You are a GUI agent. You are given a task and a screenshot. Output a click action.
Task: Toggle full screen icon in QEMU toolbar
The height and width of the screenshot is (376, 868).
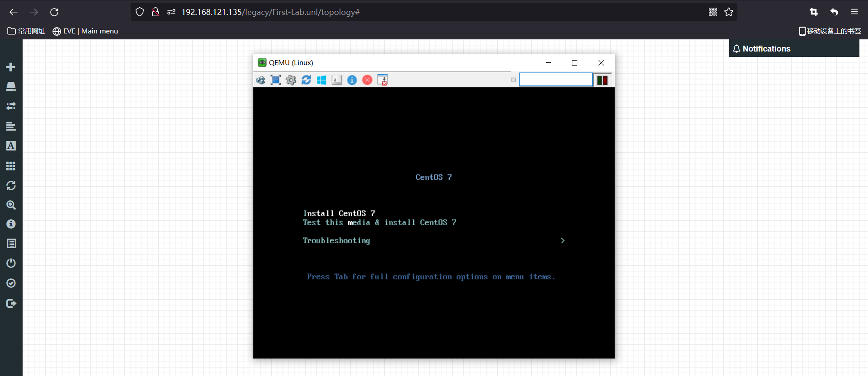coord(276,80)
